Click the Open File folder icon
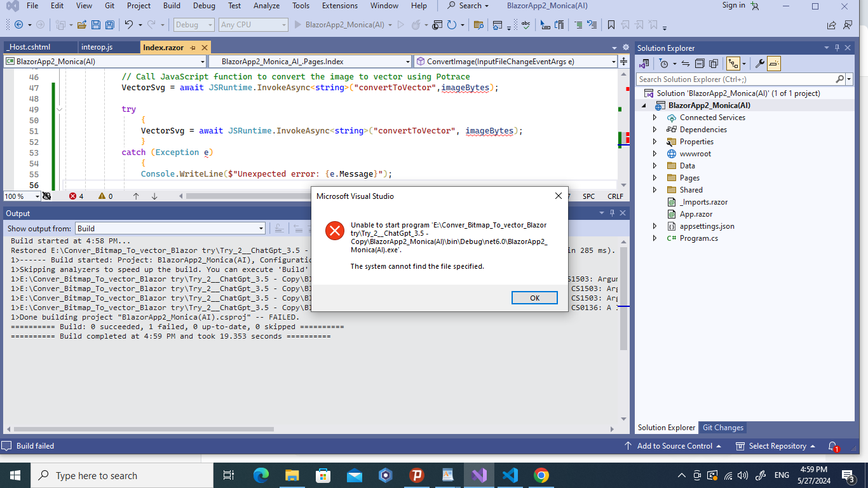 81,25
